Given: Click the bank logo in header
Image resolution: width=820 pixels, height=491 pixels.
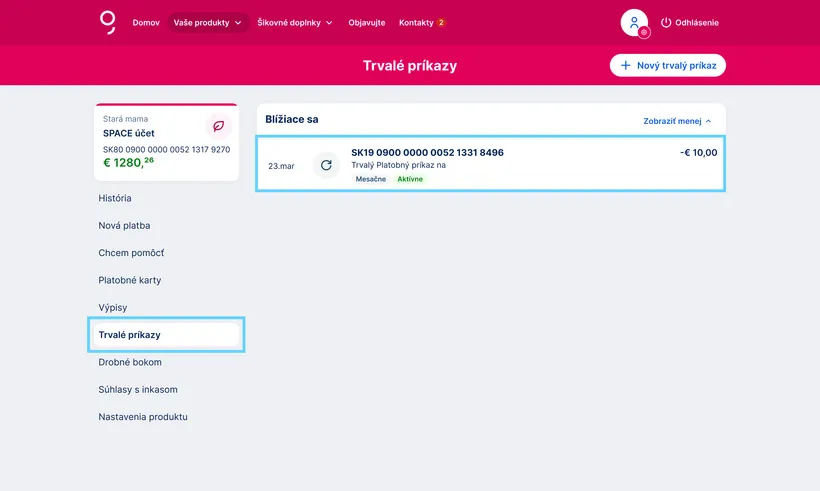Looking at the screenshot, I should tap(108, 22).
